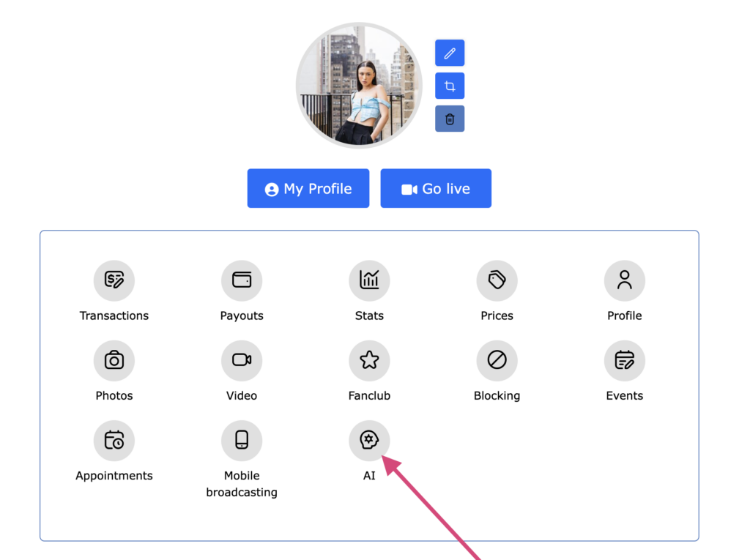The image size is (750, 560).
Task: Click the pencil edit photo icon
Action: tap(450, 53)
